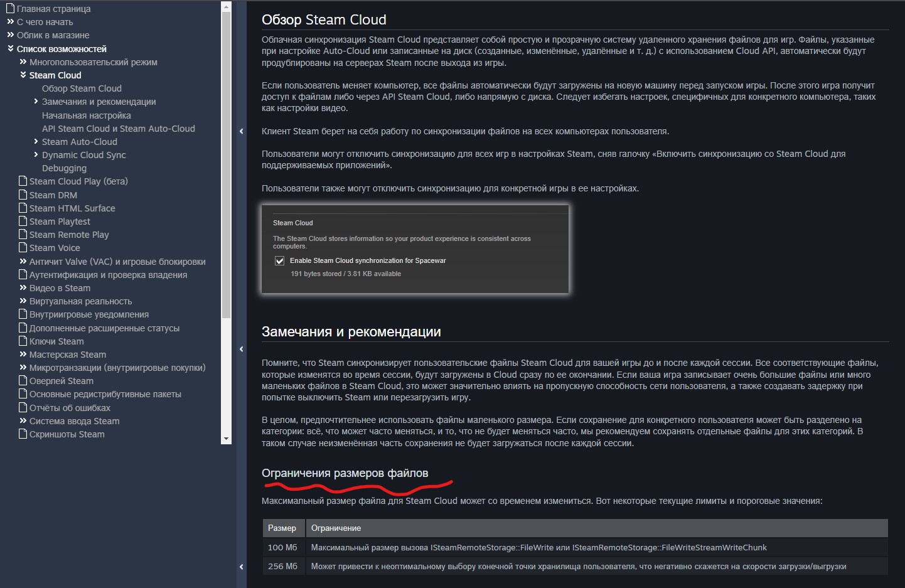Click the Steam Cloud settings screenshot image
The image size is (905, 588).
(415, 249)
